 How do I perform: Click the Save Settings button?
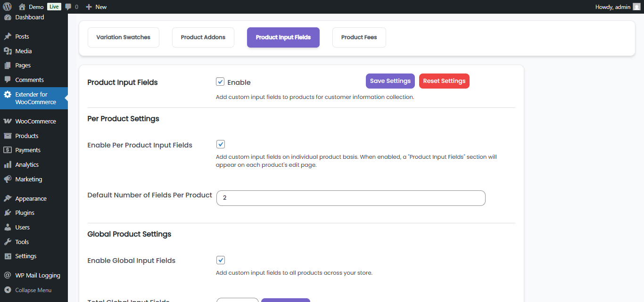click(390, 81)
